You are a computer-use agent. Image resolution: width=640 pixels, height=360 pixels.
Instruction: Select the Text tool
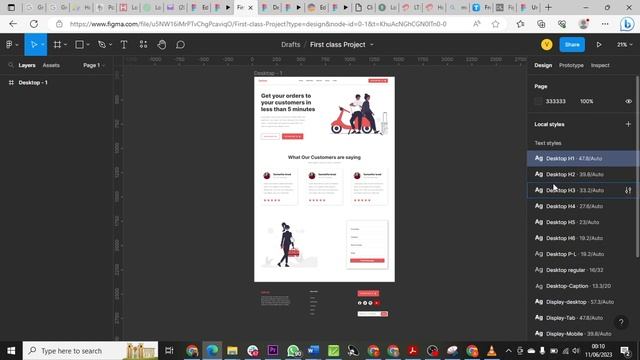pyautogui.click(x=124, y=44)
